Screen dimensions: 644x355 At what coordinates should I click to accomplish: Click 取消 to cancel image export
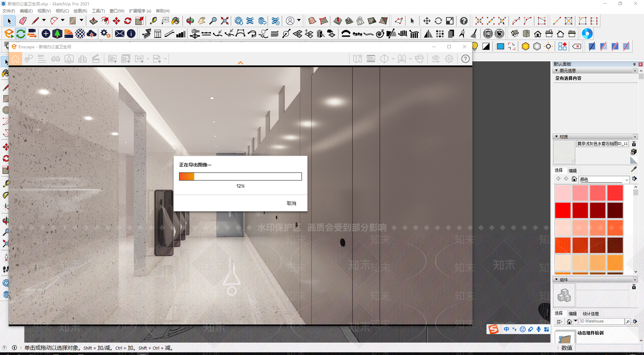click(291, 203)
